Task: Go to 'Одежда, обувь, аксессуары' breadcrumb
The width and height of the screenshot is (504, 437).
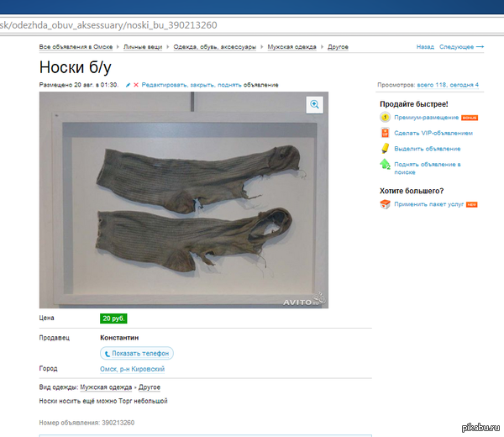Action: (214, 47)
